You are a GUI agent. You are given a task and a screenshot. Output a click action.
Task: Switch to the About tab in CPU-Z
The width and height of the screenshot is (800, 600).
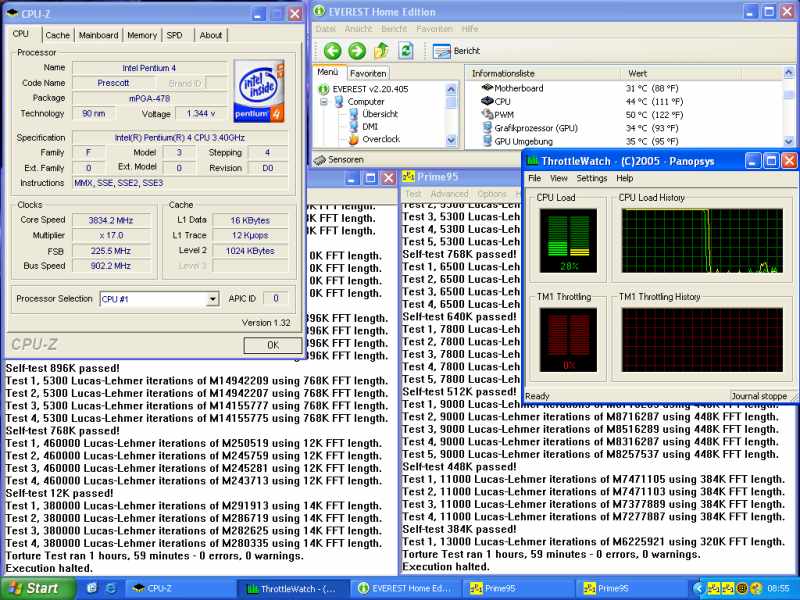(x=211, y=35)
